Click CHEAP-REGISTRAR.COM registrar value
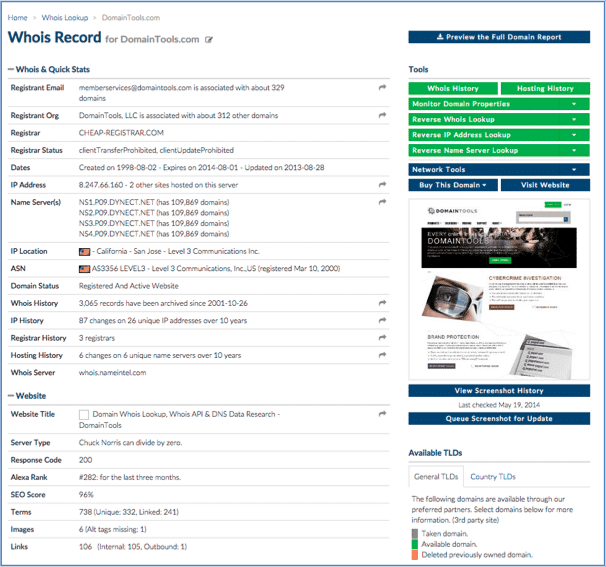The width and height of the screenshot is (606, 567). [121, 133]
